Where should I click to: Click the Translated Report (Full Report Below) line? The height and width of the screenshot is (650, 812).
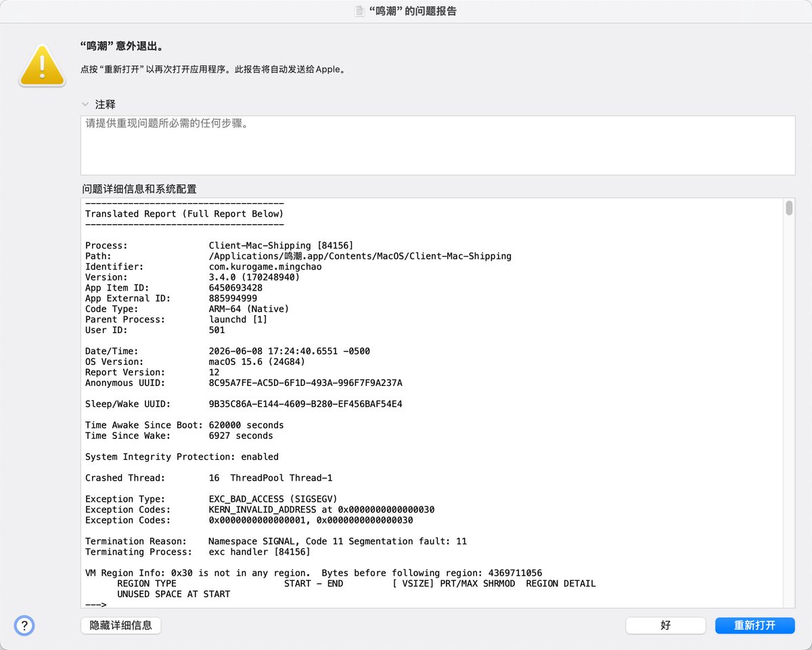point(184,214)
